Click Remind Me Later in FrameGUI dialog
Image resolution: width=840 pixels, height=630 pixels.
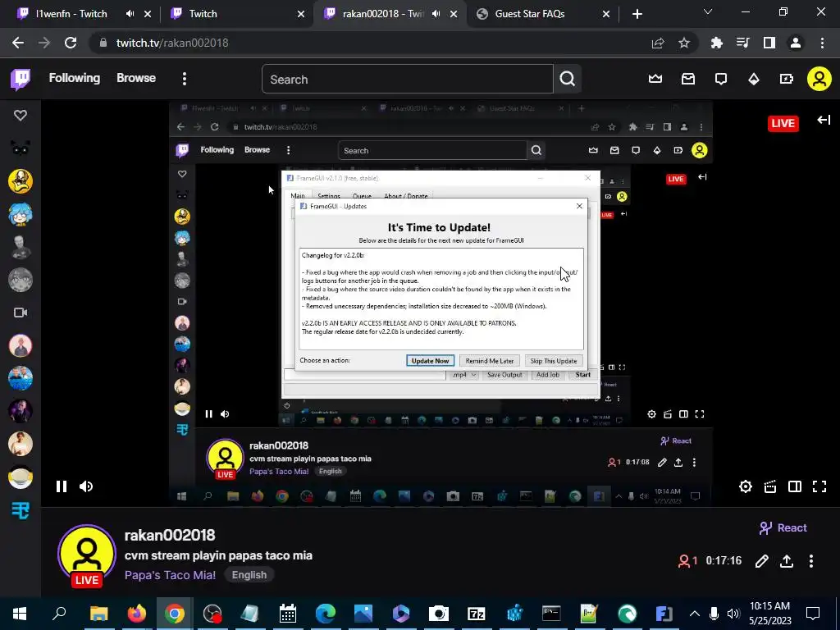(x=490, y=361)
